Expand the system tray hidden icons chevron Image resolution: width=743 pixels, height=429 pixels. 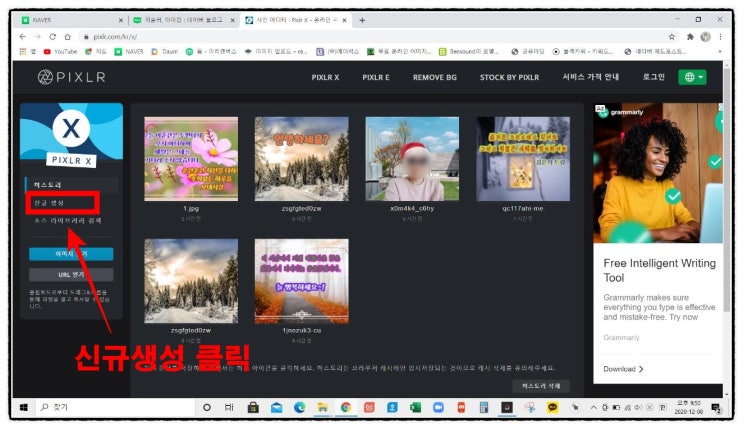coord(593,407)
